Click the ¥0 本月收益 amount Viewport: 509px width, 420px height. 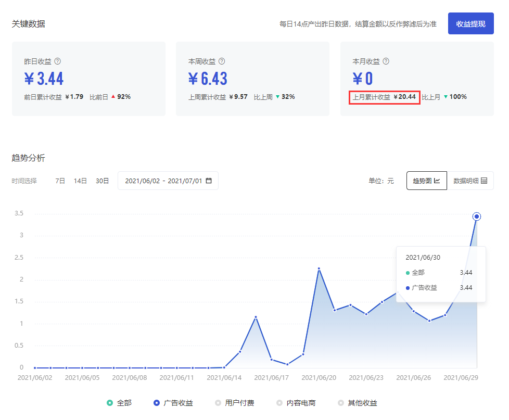[x=363, y=79]
